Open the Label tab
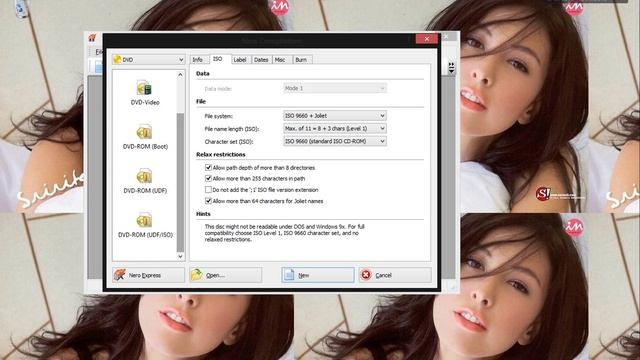 tap(240, 60)
